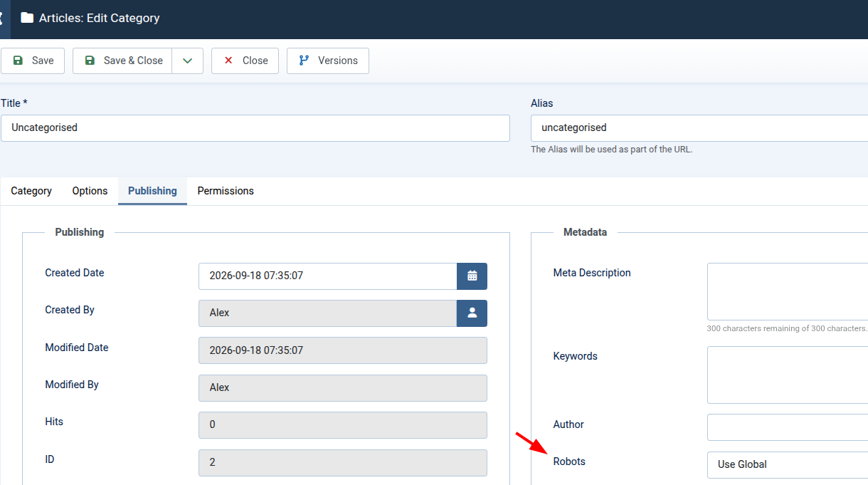Click the Author label
Screen dimensions: 868x485
[x=568, y=424]
